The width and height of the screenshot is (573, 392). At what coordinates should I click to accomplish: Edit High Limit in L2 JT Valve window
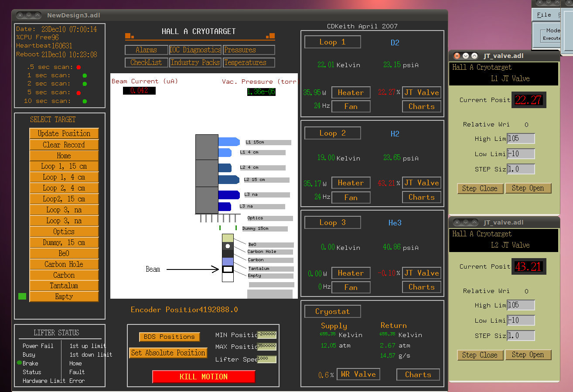pyautogui.click(x=521, y=305)
